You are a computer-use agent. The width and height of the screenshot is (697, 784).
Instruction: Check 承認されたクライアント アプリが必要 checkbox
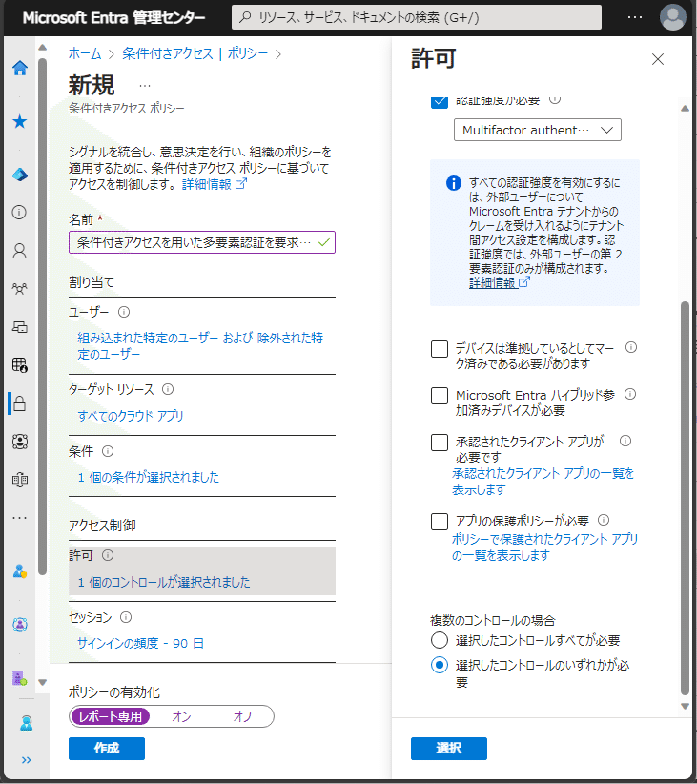coord(439,442)
